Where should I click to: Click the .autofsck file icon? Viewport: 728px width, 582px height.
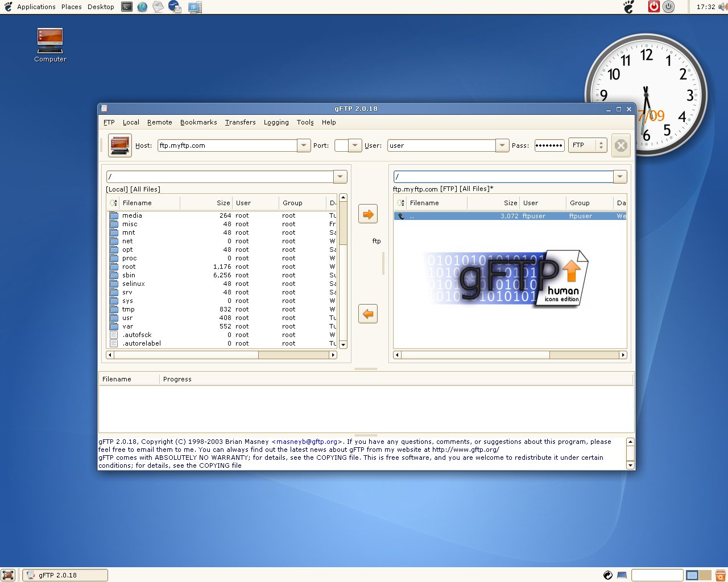click(114, 335)
